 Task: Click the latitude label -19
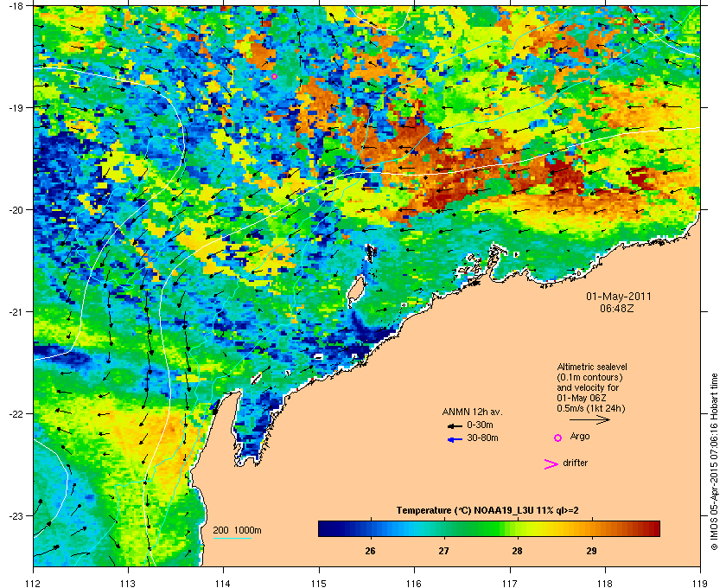[x=16, y=107]
